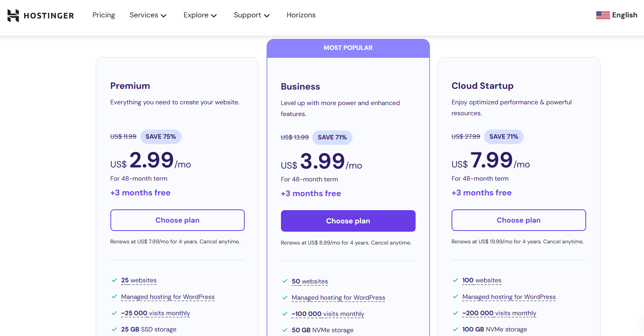Open 'Managed hosting for WordPress' under Premium

pyautogui.click(x=168, y=297)
